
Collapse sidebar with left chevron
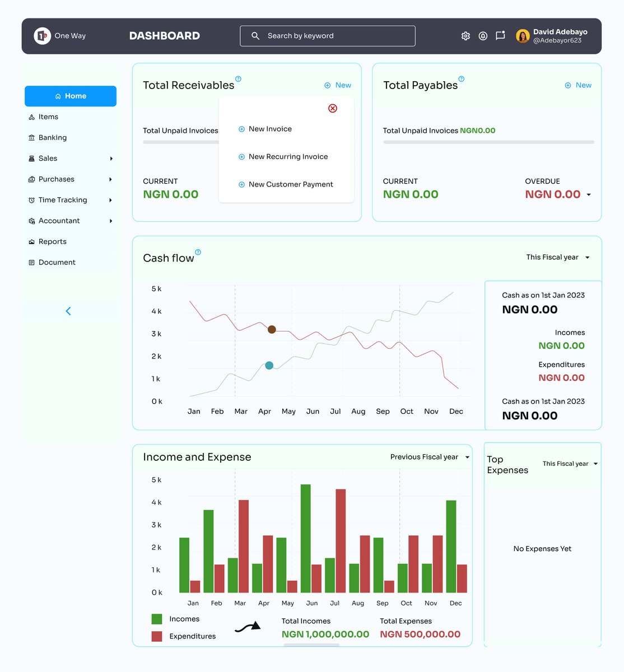coord(68,311)
